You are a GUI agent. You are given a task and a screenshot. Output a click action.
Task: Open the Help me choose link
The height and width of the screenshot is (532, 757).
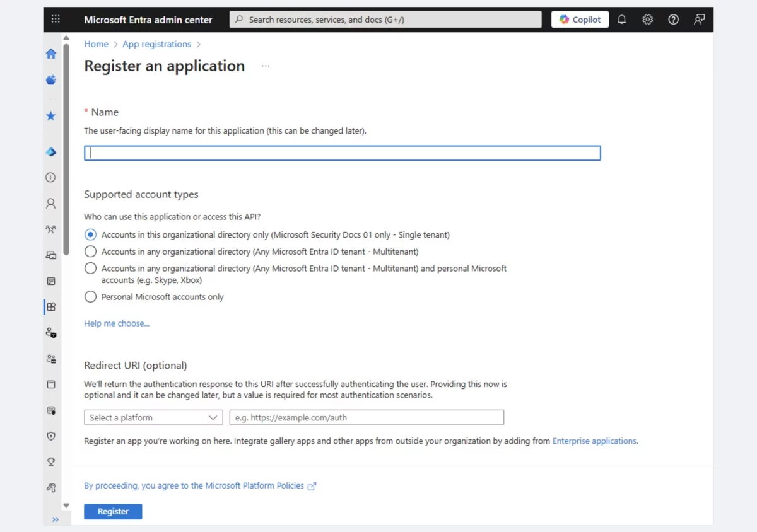pos(117,323)
